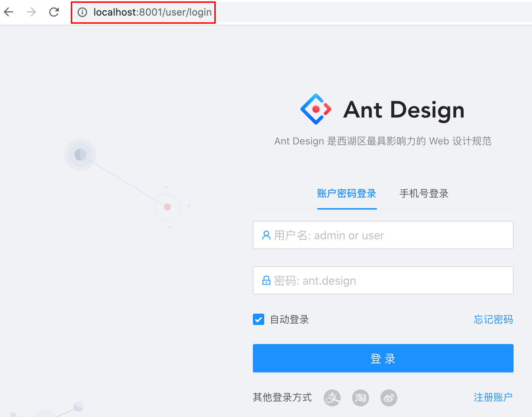Switch to 账户密码登录 tab
The image size is (532, 417).
pyautogui.click(x=347, y=194)
